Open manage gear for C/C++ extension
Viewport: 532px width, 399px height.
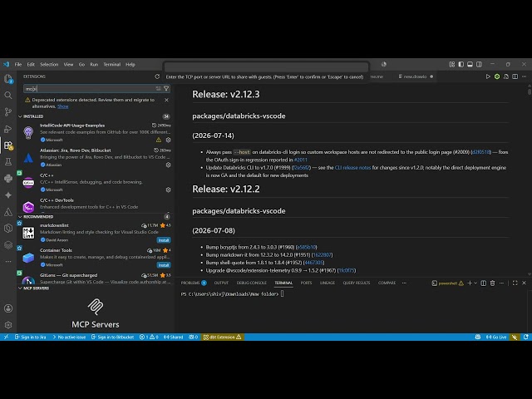click(x=168, y=190)
